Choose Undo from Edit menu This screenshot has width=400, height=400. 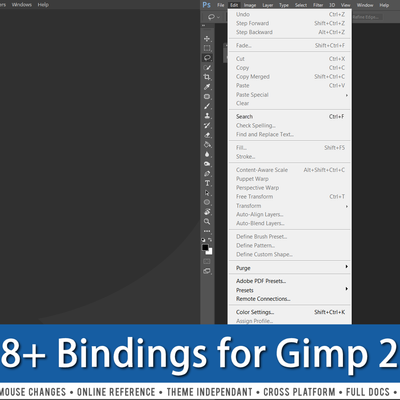point(289,15)
